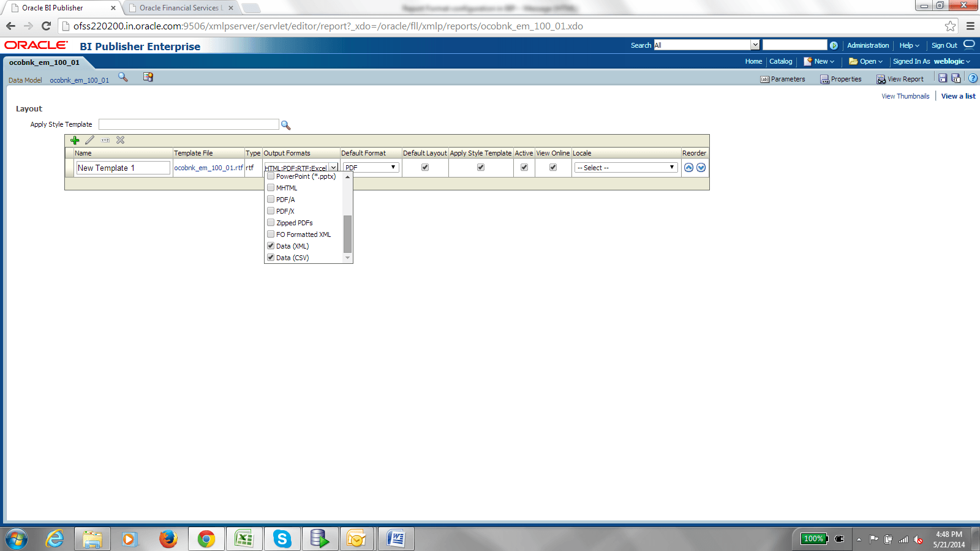980x551 pixels.
Task: Open the Catalog page
Action: [x=781, y=61]
